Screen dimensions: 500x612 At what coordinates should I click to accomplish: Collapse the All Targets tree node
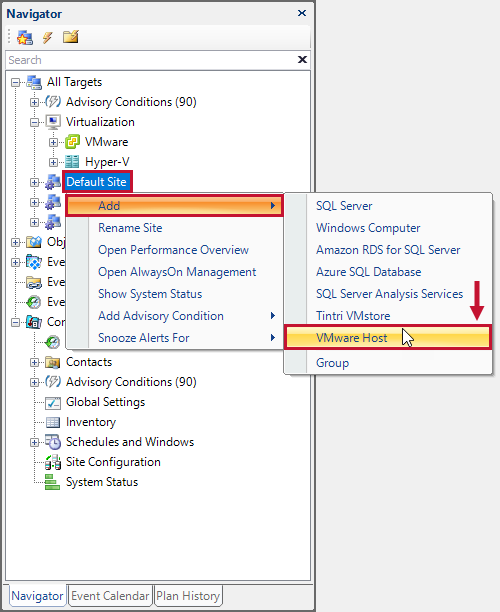coord(16,82)
